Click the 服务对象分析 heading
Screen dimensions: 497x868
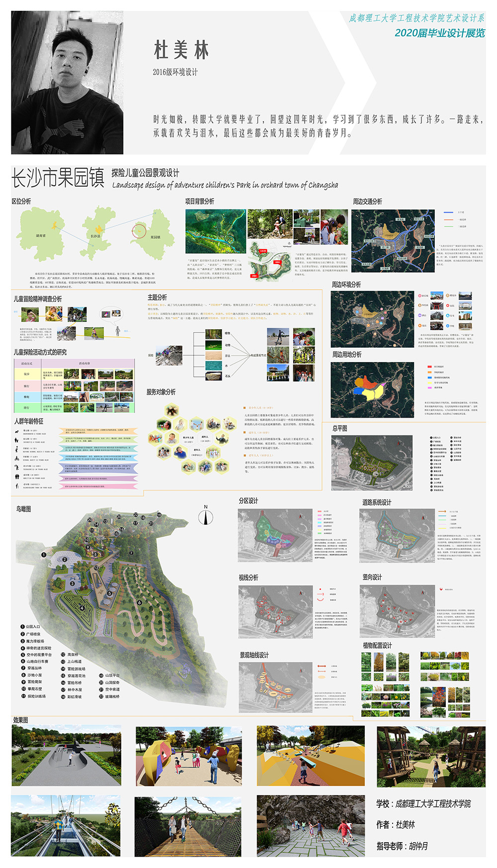point(161,392)
